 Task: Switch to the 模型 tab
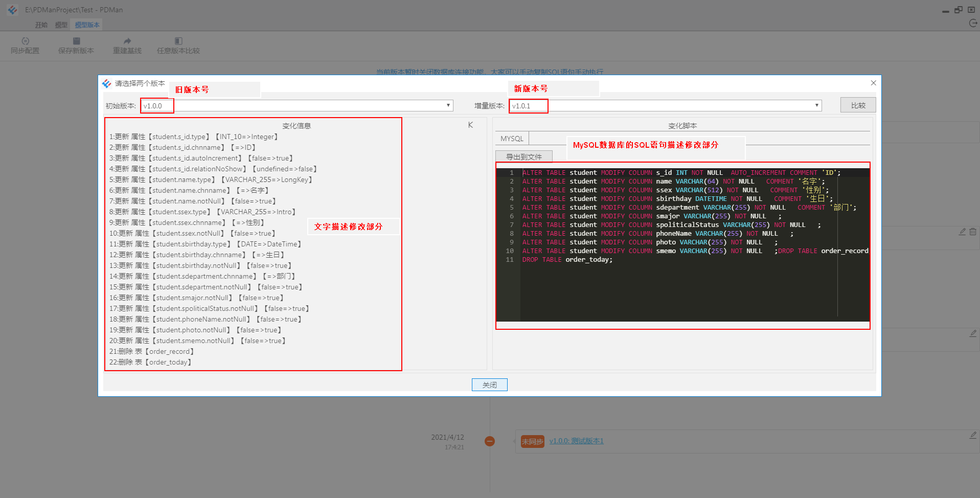tap(61, 24)
